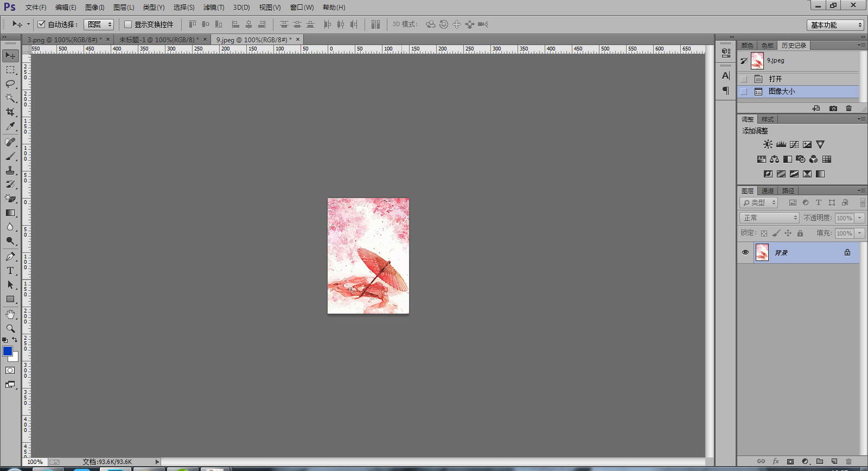Add a Brightness/Contrast adjustment
The width and height of the screenshot is (868, 471).
point(768,144)
